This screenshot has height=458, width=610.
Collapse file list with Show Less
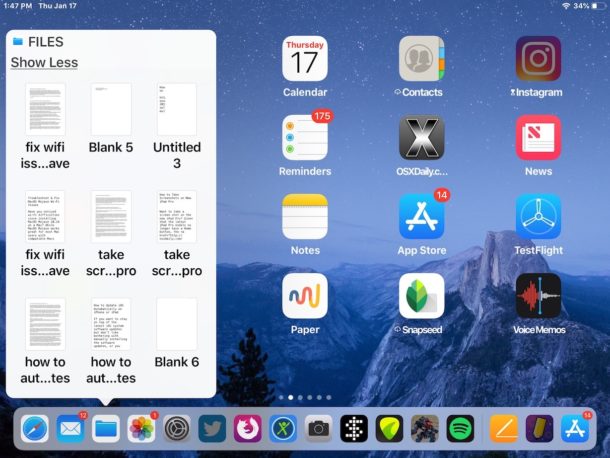tap(44, 63)
